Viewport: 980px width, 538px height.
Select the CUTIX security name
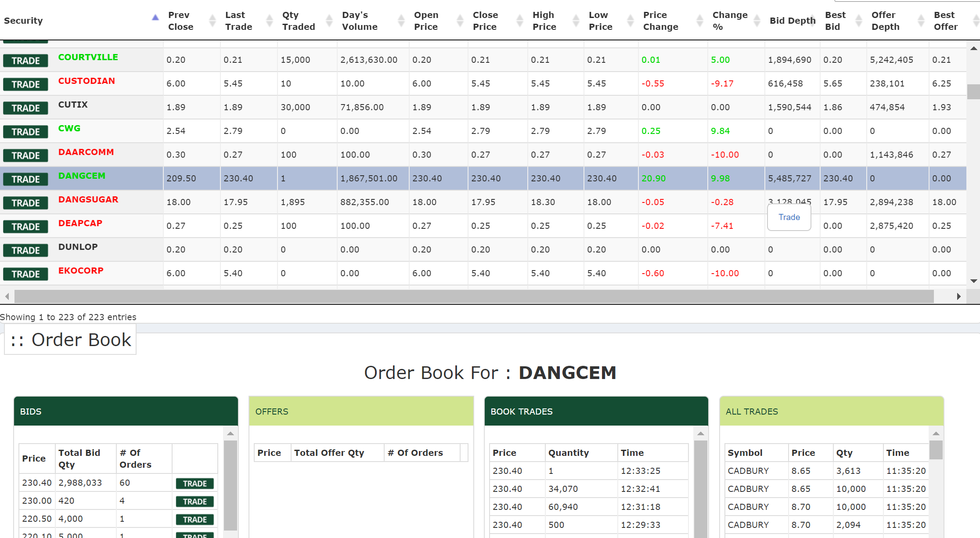pos(73,105)
